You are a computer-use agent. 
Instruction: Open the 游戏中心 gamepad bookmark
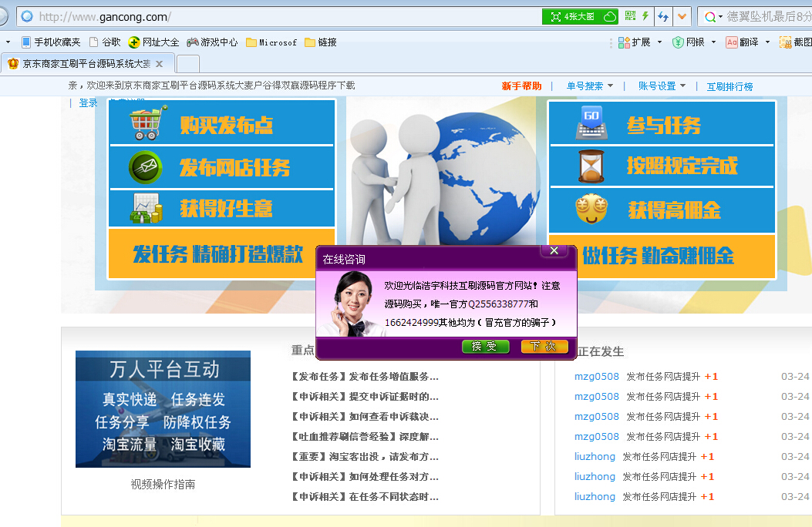(x=212, y=42)
